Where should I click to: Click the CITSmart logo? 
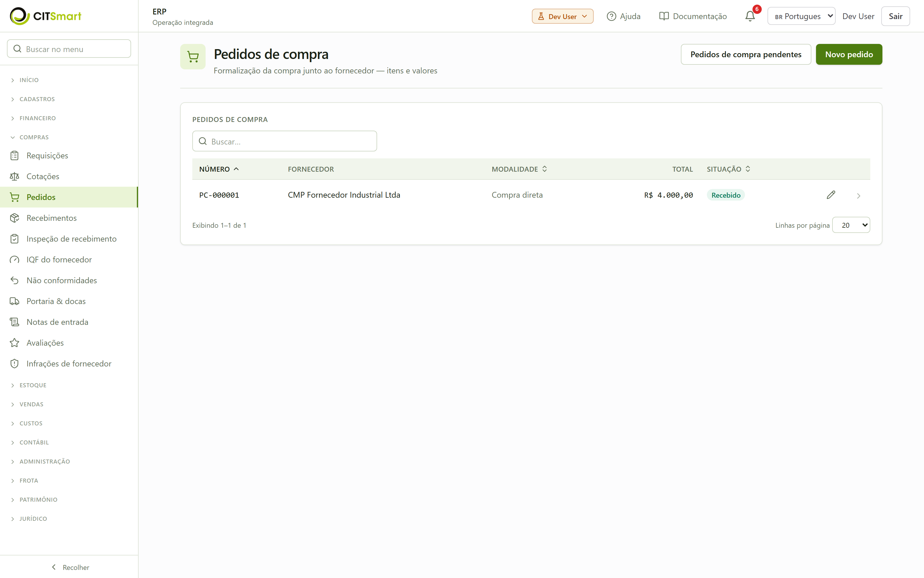coord(45,16)
